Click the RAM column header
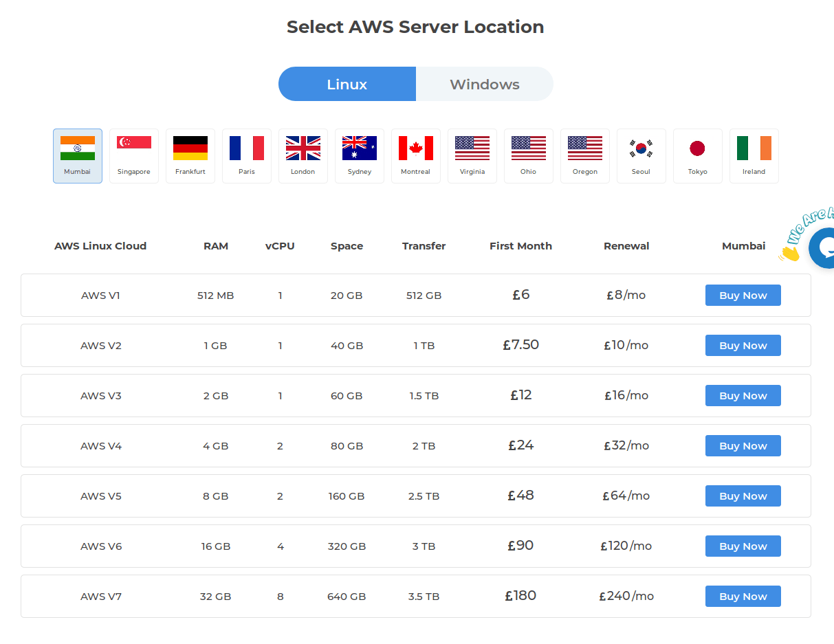The image size is (834, 644). click(216, 246)
